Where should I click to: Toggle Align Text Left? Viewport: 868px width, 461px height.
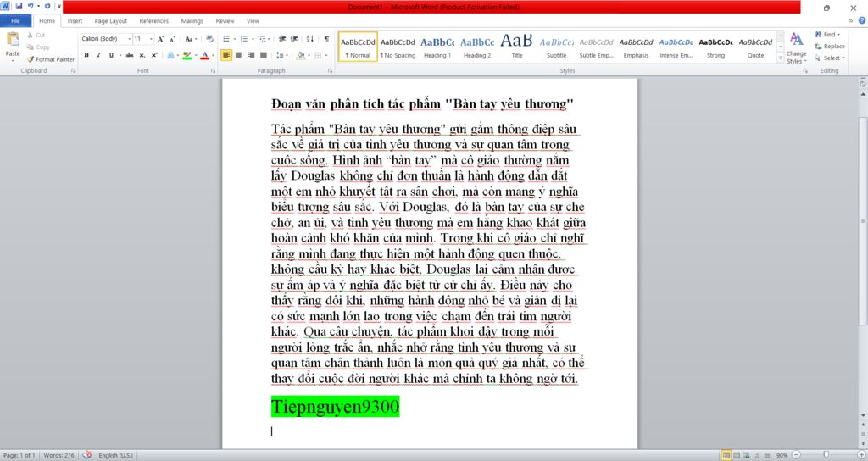click(225, 55)
